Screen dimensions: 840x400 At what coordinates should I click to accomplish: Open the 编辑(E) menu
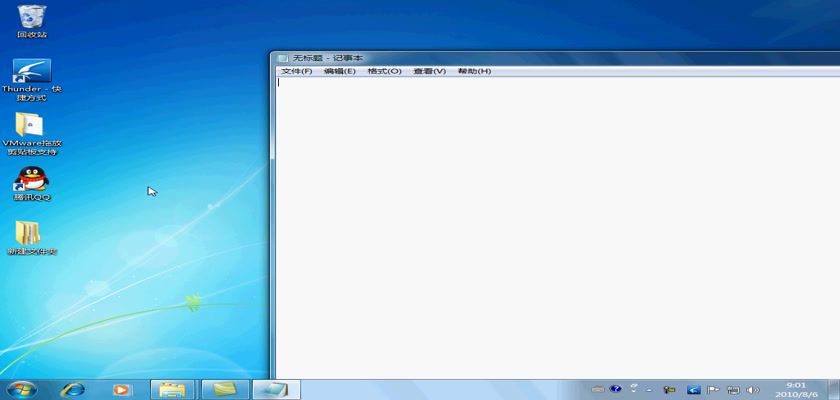pos(340,72)
